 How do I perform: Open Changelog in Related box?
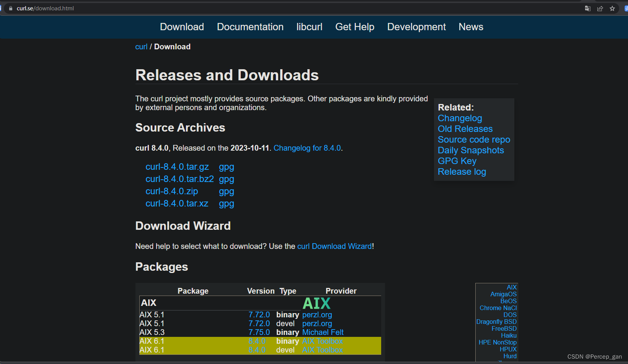click(x=460, y=118)
